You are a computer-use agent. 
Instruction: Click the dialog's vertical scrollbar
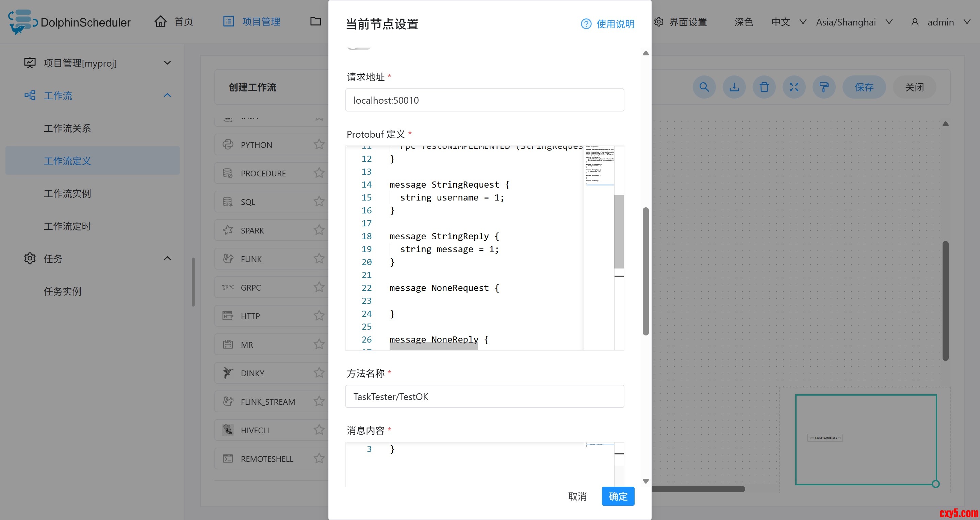pos(645,271)
